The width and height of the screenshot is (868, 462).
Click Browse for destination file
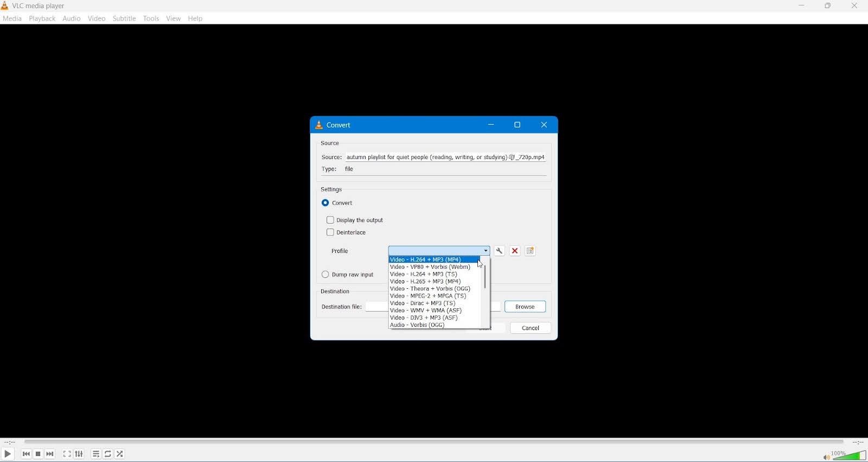pos(525,307)
